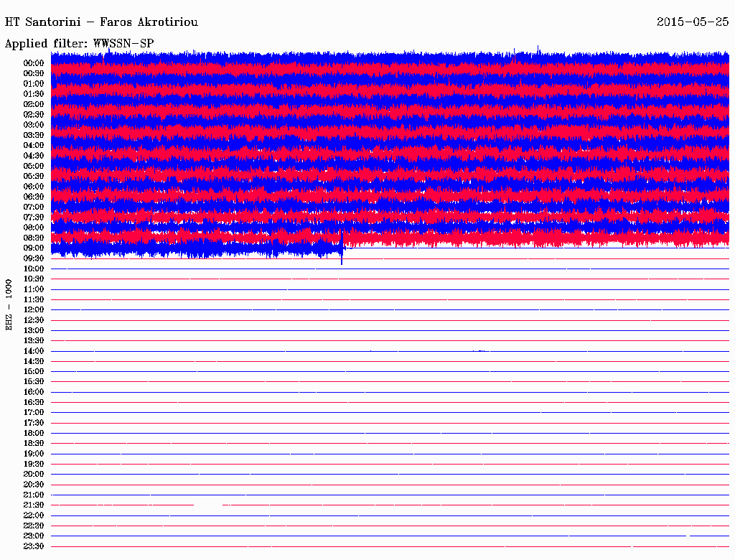Click the small blip on the 14:00 trace
Image resolution: width=735 pixels, height=560 pixels.
pos(481,351)
